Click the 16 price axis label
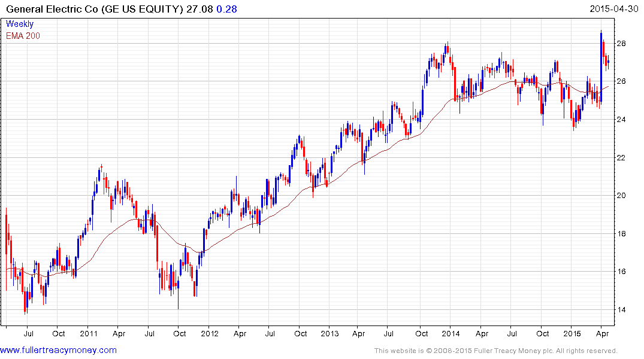 pos(621,271)
